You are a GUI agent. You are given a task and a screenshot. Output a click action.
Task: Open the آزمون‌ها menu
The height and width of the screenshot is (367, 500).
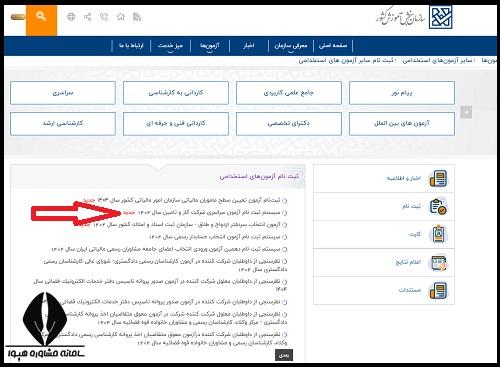210,46
